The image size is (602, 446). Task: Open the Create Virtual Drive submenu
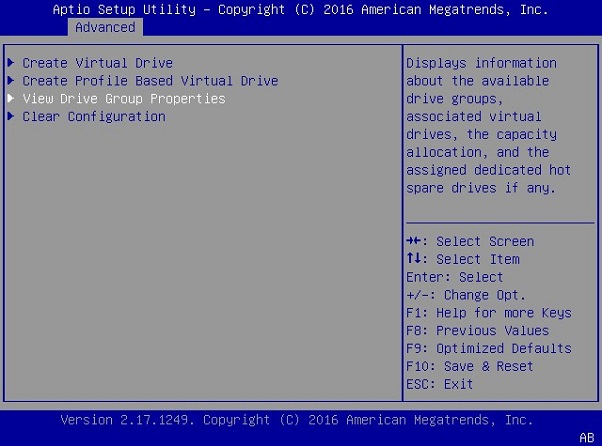pyautogui.click(x=97, y=63)
